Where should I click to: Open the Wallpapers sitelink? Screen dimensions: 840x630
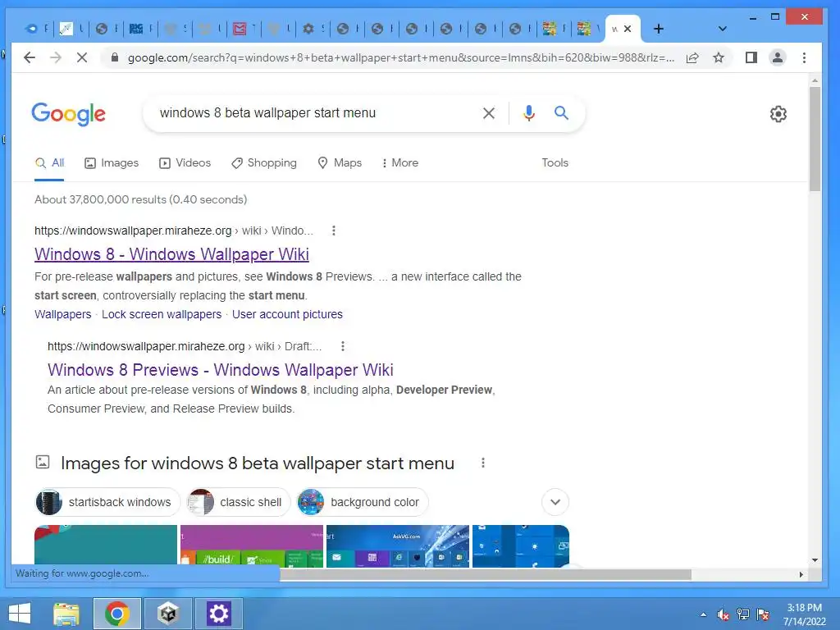click(x=62, y=314)
